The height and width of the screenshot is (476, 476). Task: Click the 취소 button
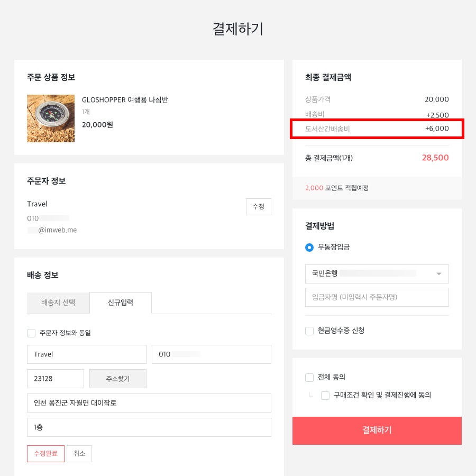pos(79,454)
